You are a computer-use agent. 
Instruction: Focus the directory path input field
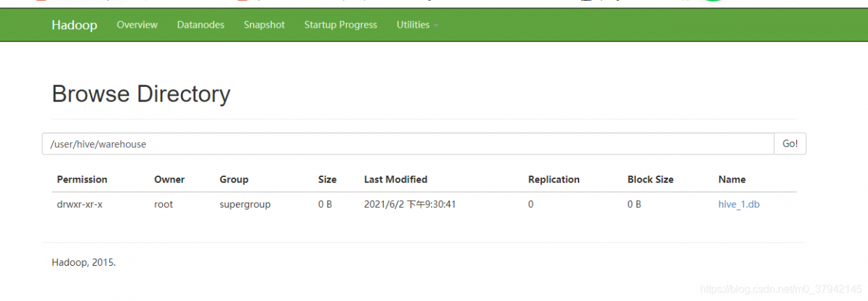[408, 144]
